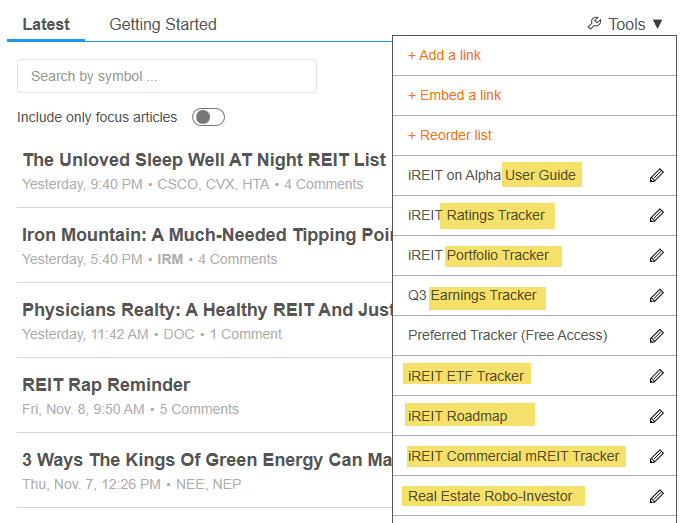The width and height of the screenshot is (689, 523).
Task: Open The Unloved Sleep Well AT Night article
Action: click(204, 160)
